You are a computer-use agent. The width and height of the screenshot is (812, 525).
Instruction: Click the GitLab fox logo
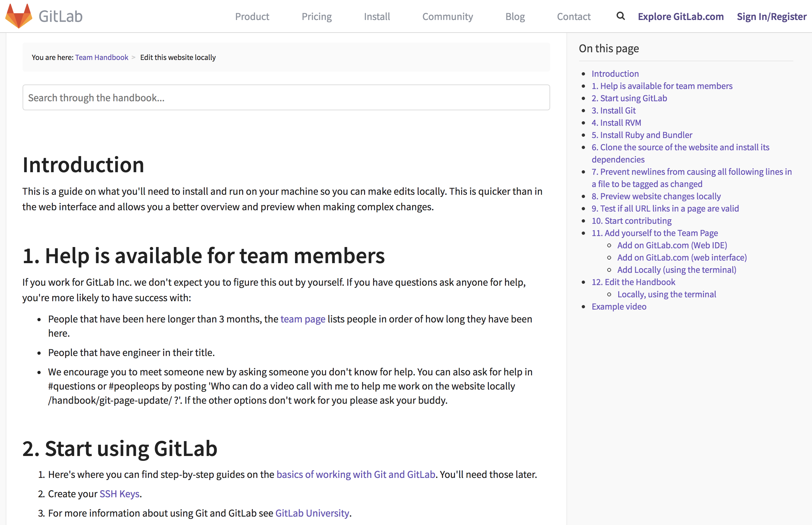(19, 16)
